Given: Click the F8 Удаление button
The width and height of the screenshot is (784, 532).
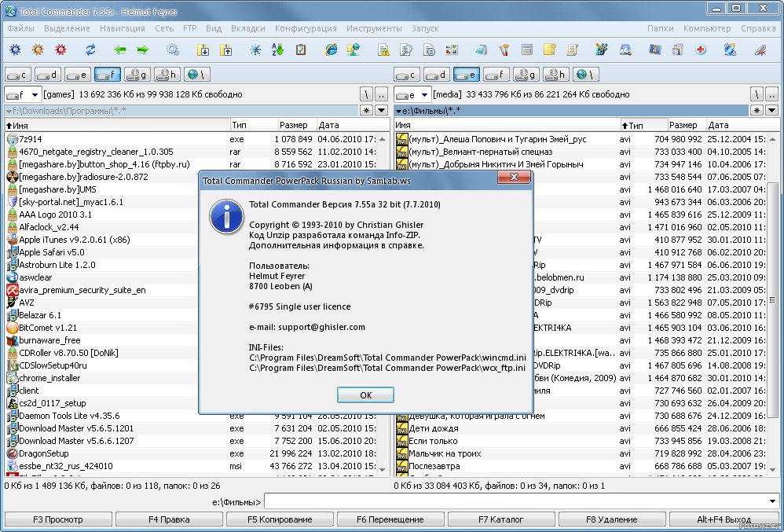Looking at the screenshot, I should pyautogui.click(x=612, y=519).
